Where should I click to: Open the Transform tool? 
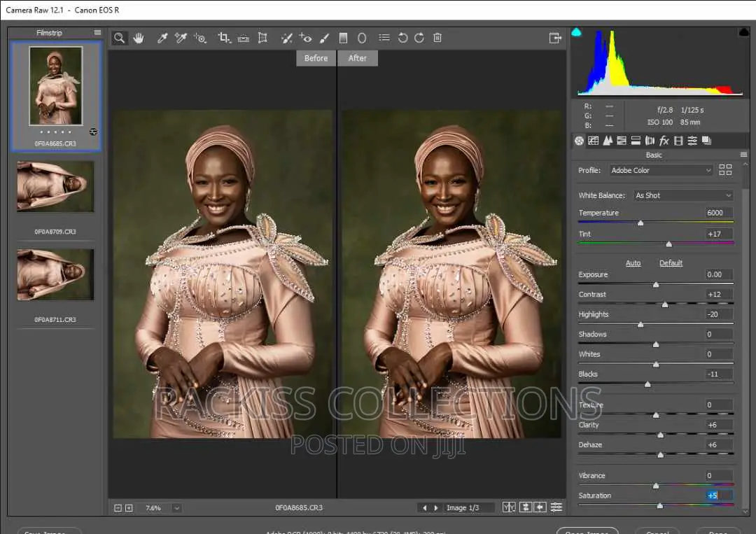click(x=262, y=38)
